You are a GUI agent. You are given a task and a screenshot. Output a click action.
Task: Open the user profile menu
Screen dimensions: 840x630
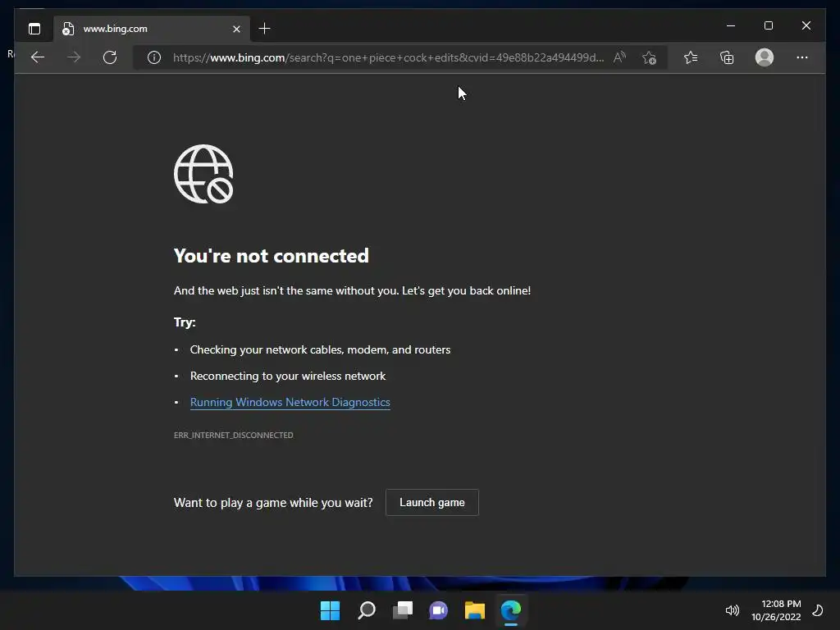tap(764, 57)
